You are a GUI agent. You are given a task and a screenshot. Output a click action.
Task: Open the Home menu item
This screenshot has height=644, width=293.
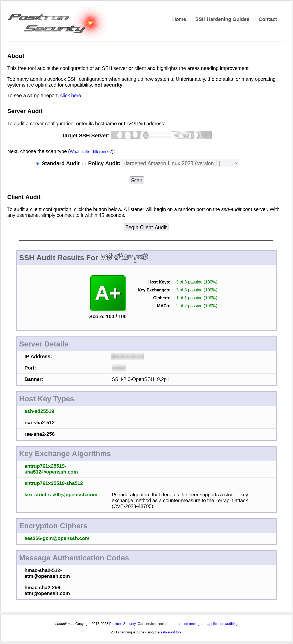click(x=179, y=19)
